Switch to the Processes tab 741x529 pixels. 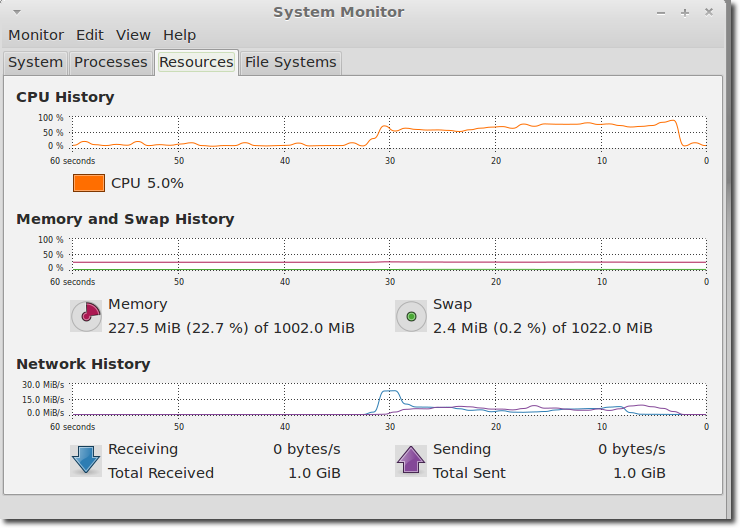pos(111,62)
